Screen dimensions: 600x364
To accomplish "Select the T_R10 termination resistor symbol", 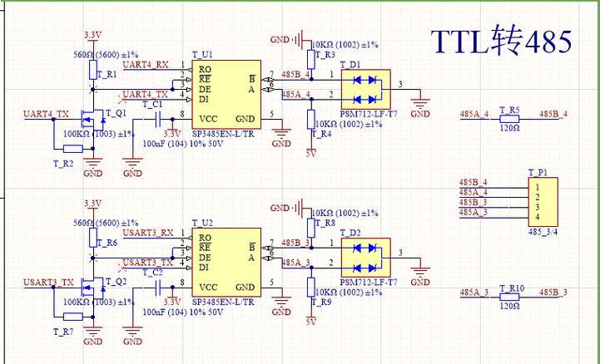I will coord(509,297).
